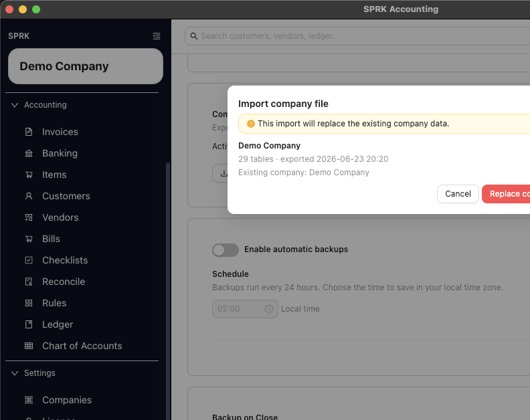Confirm with the red Replace button

tap(506, 194)
